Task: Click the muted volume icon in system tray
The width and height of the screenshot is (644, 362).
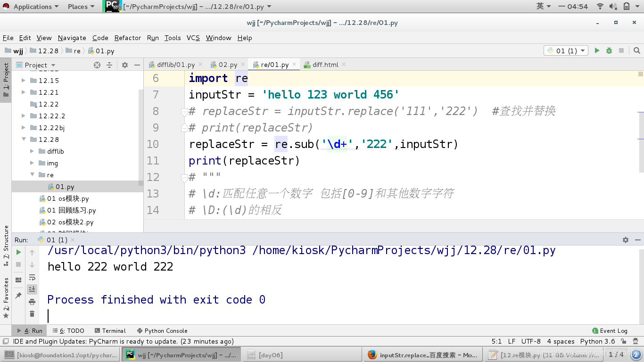Action: 613,6
